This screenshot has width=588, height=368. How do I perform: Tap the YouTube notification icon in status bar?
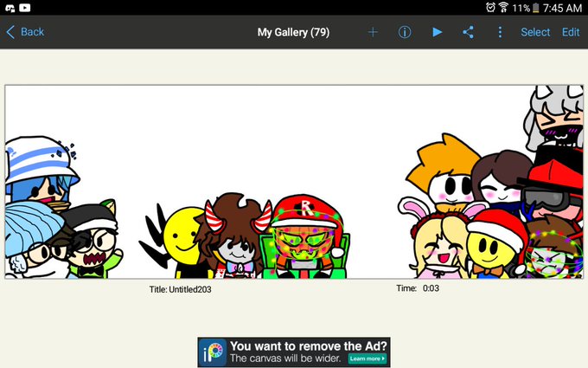(25, 8)
